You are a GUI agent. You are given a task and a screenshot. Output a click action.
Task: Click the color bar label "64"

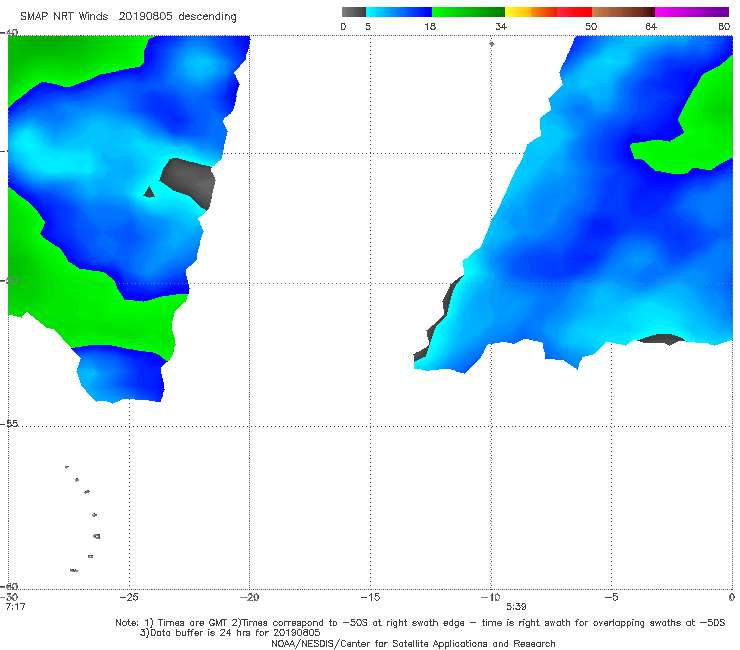651,26
